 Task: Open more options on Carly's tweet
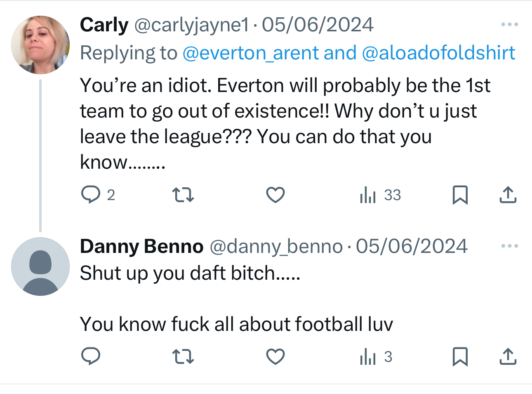tap(509, 25)
